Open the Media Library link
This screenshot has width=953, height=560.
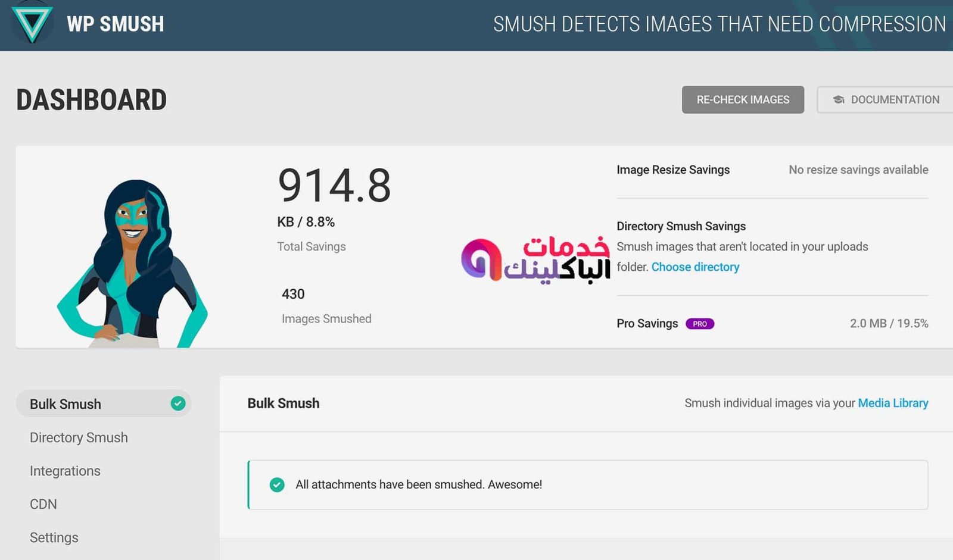coord(892,403)
